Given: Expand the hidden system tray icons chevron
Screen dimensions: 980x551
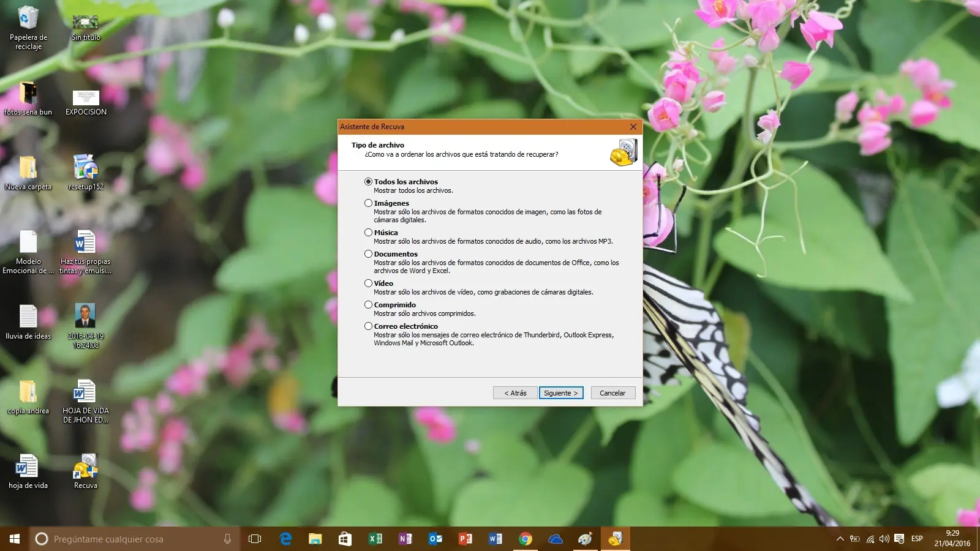Looking at the screenshot, I should point(840,539).
